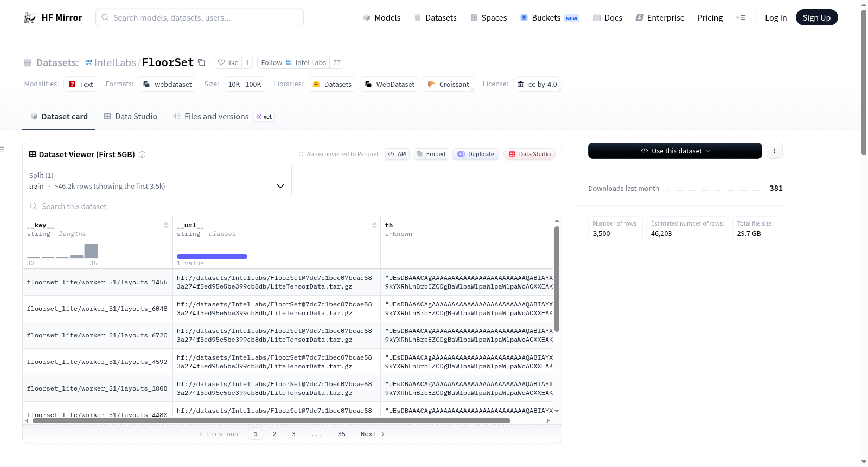
Task: Click the heart like button
Action: (x=228, y=62)
